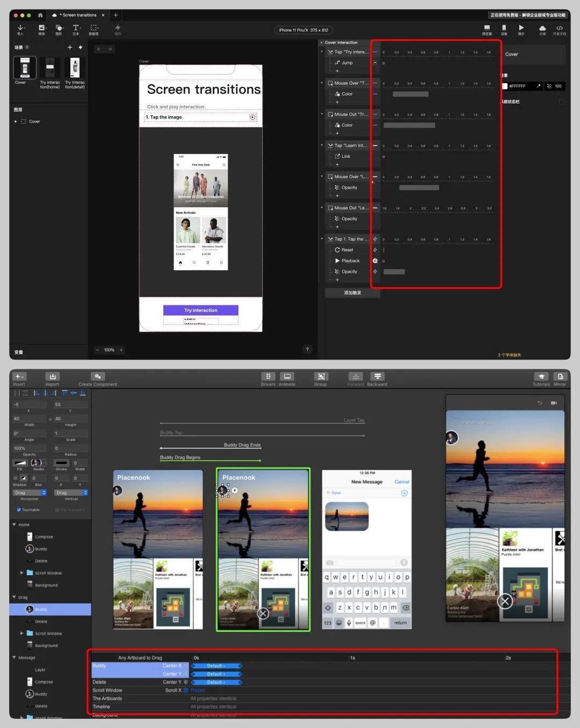This screenshot has width=580, height=728.
Task: Select the text (文本) tool
Action: 76,28
